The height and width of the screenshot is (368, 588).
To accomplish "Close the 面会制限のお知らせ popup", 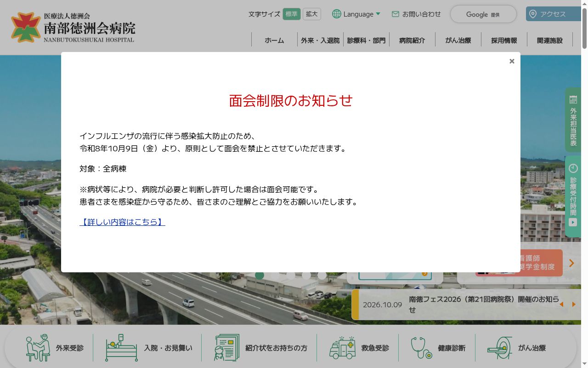I will click(512, 61).
